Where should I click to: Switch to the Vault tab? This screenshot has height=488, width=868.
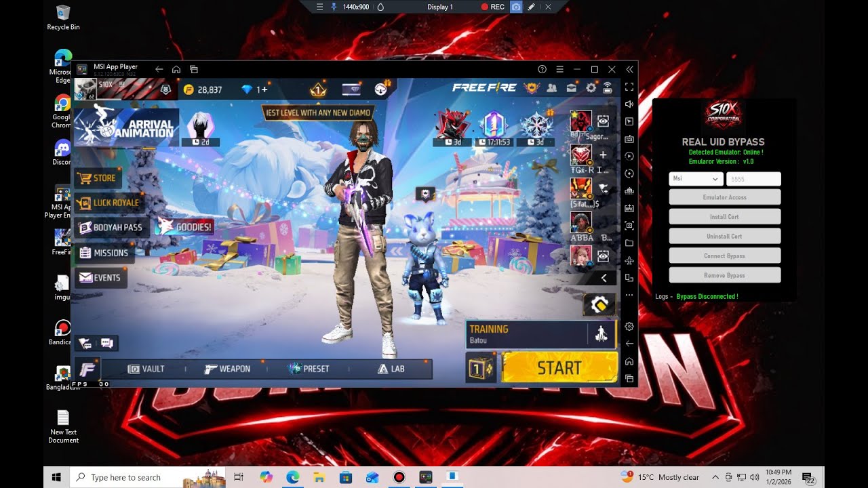[x=146, y=369]
